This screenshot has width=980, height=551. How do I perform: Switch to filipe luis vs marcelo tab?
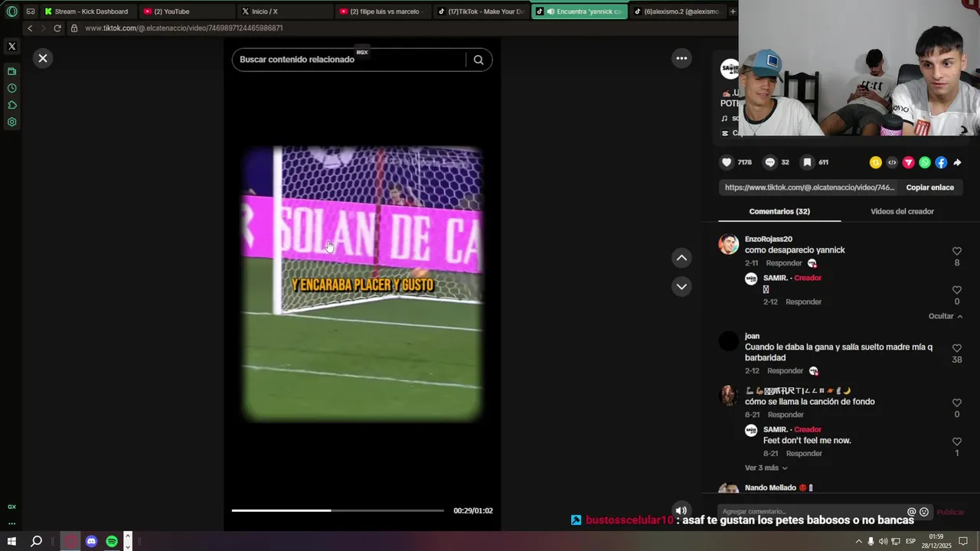tap(384, 11)
